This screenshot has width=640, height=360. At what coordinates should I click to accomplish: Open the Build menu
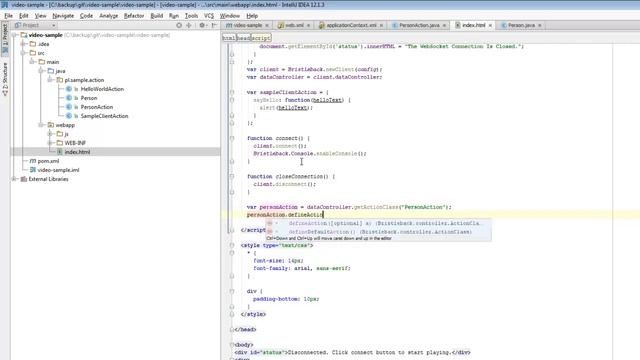tap(157, 16)
